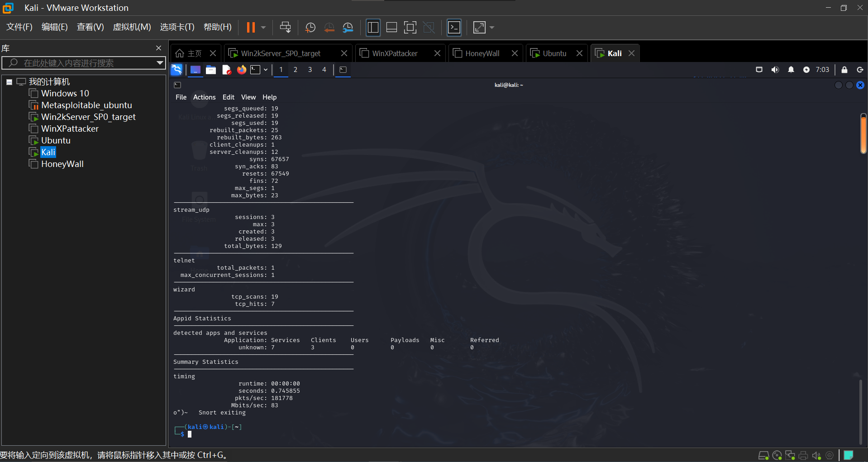Close the HoneyWall tab
This screenshot has width=868, height=462.
[515, 53]
